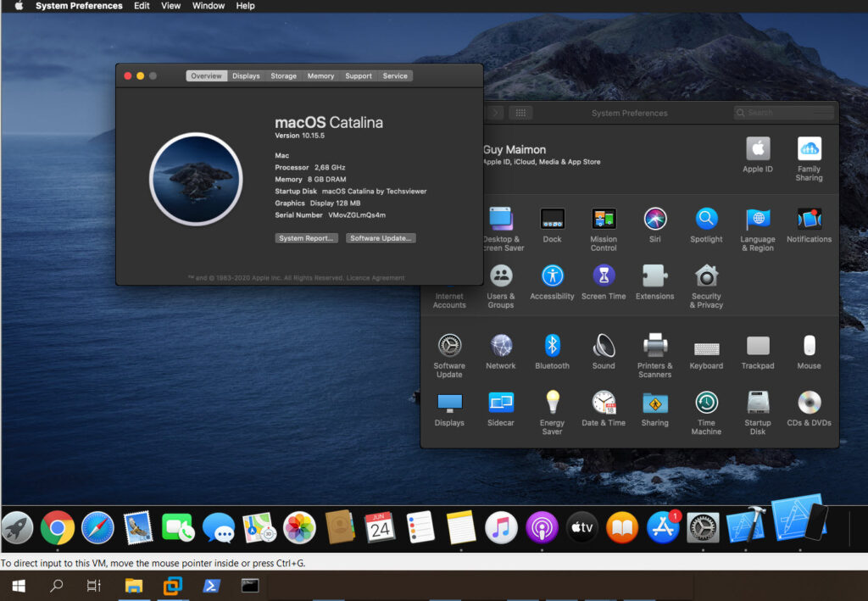Image resolution: width=868 pixels, height=601 pixels.
Task: Open Launchpad from the Dock
Action: point(17,527)
